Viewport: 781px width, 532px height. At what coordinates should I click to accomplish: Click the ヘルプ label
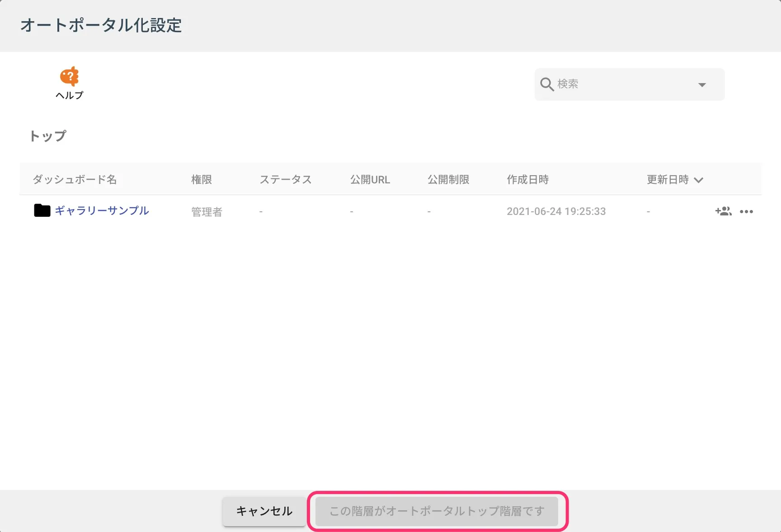[x=69, y=95]
